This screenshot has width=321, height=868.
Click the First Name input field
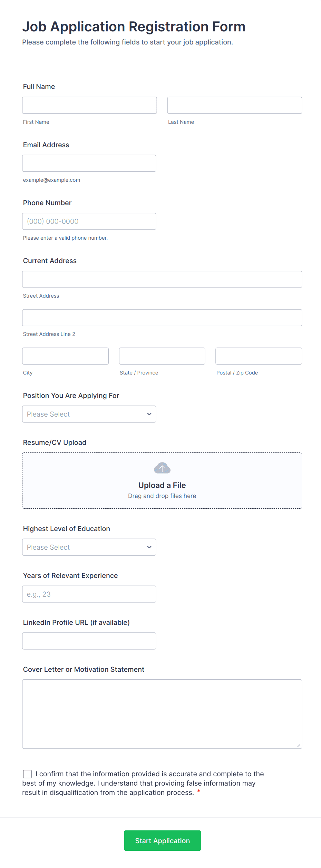[x=89, y=105]
